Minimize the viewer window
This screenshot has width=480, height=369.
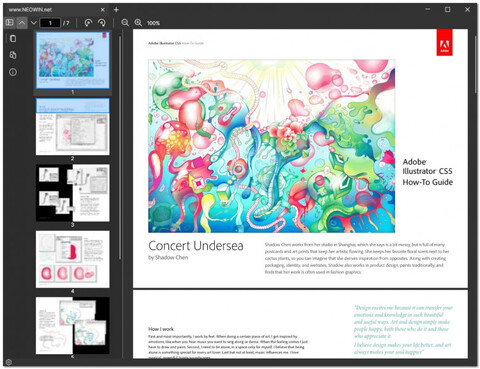point(428,10)
